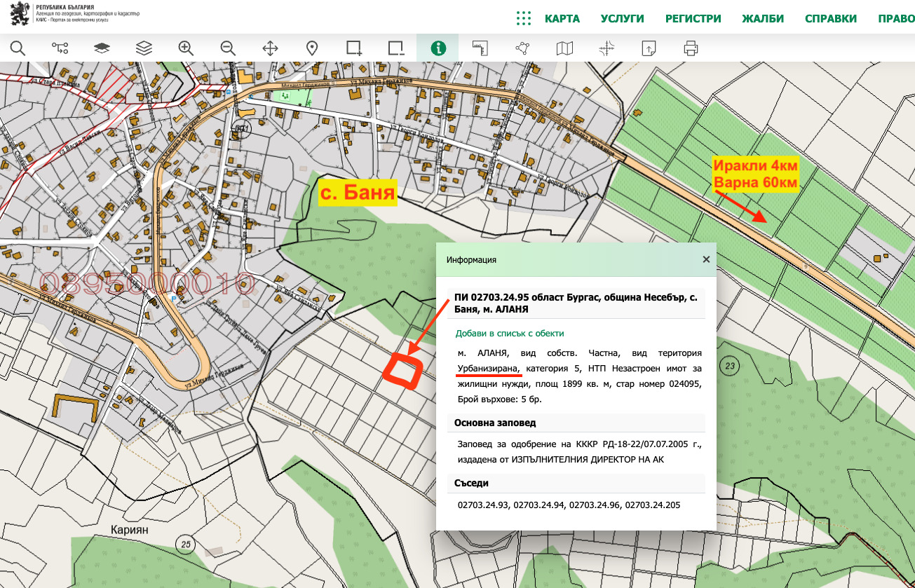The image size is (915, 588).
Task: Open the outlined layers stack tool
Action: tap(144, 48)
